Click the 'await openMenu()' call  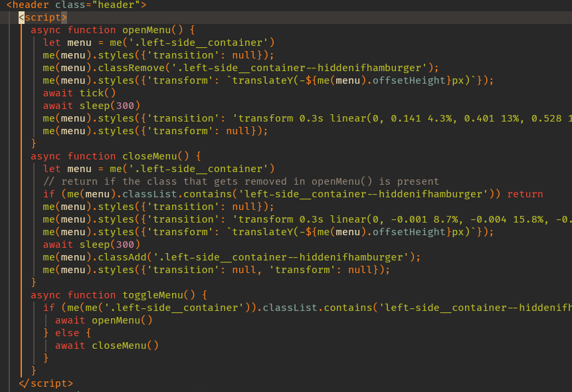tap(104, 320)
